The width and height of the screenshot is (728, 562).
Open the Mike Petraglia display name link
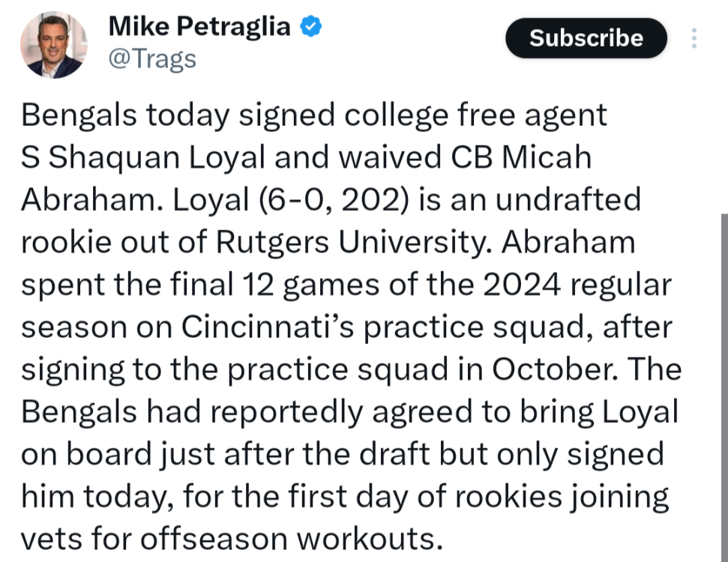[x=199, y=26]
